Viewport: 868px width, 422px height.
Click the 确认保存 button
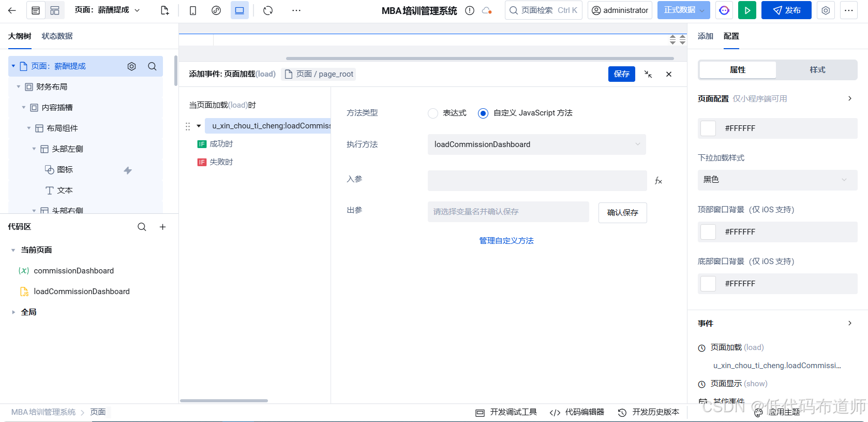(x=623, y=213)
